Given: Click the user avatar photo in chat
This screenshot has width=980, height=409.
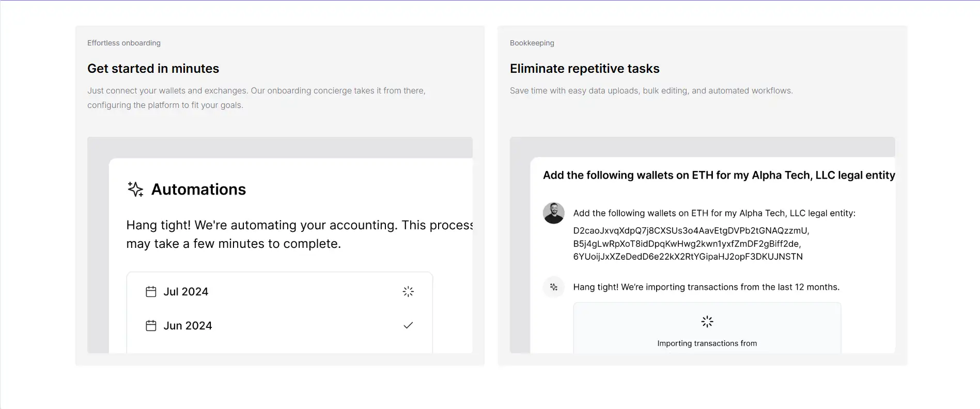Looking at the screenshot, I should (553, 213).
